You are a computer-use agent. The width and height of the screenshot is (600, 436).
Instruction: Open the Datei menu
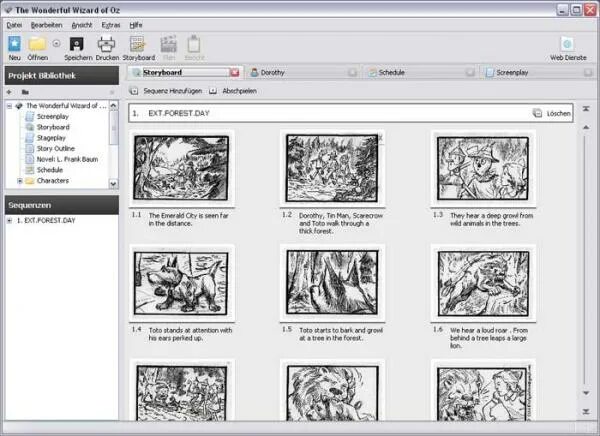pos(14,25)
